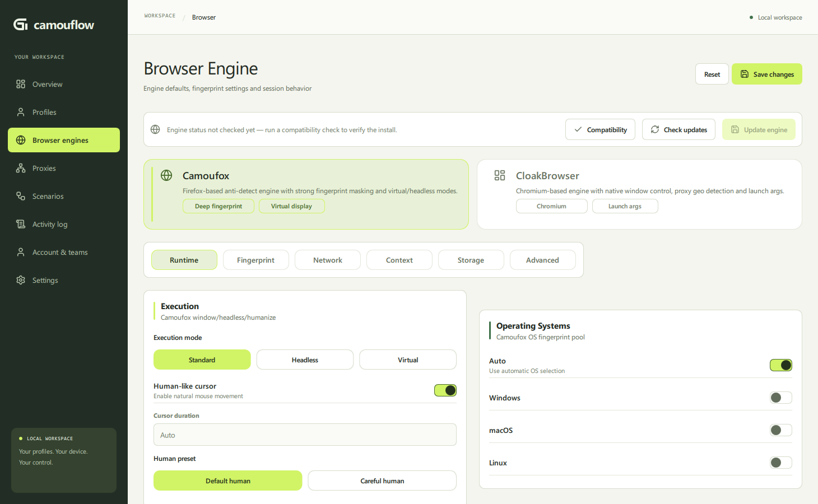Turn on the Linux toggle

tap(781, 463)
